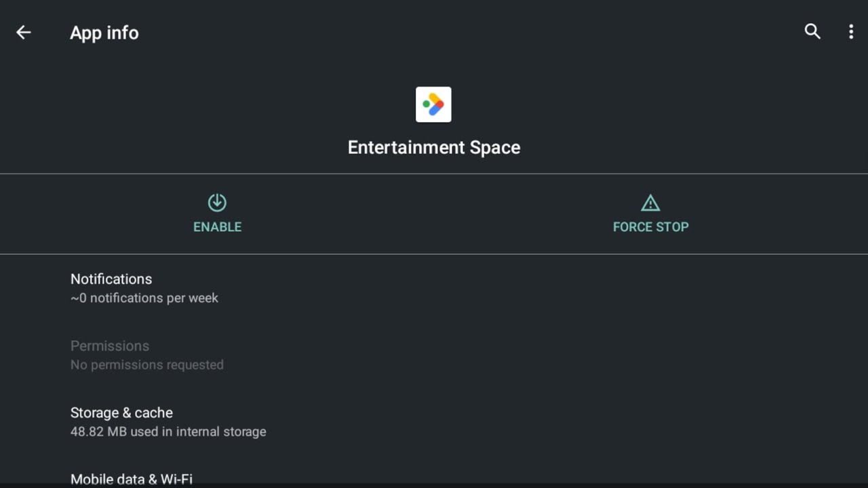Click the divider line below the app name

[434, 174]
